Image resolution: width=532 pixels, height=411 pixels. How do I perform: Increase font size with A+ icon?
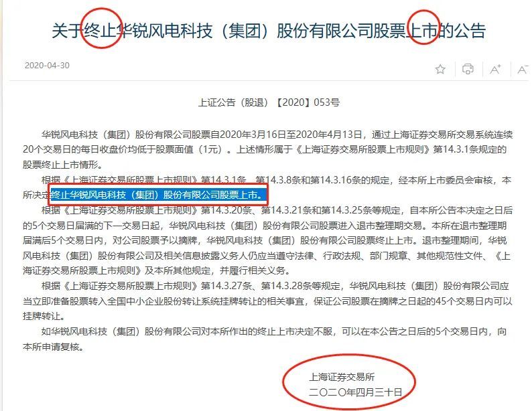click(495, 69)
